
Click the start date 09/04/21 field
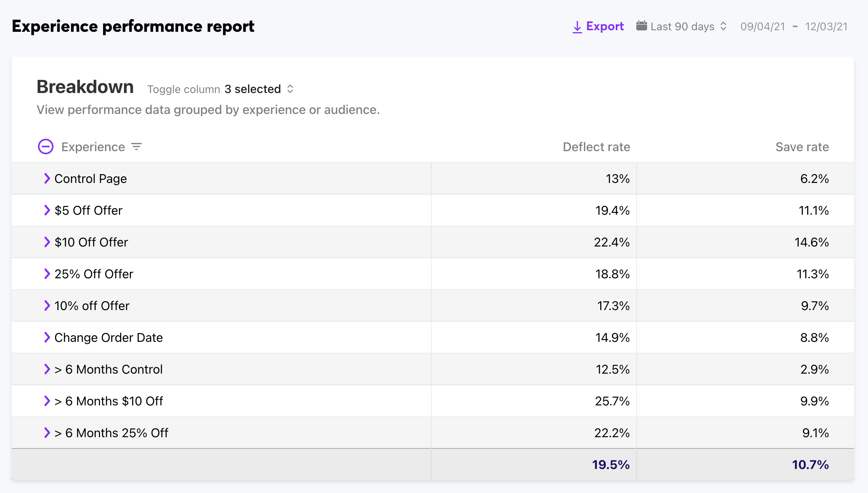click(762, 26)
